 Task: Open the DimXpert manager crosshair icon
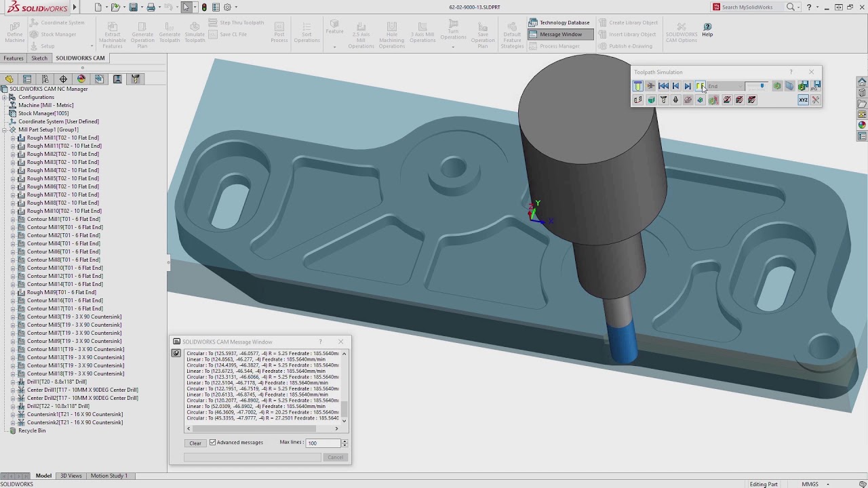click(x=63, y=79)
